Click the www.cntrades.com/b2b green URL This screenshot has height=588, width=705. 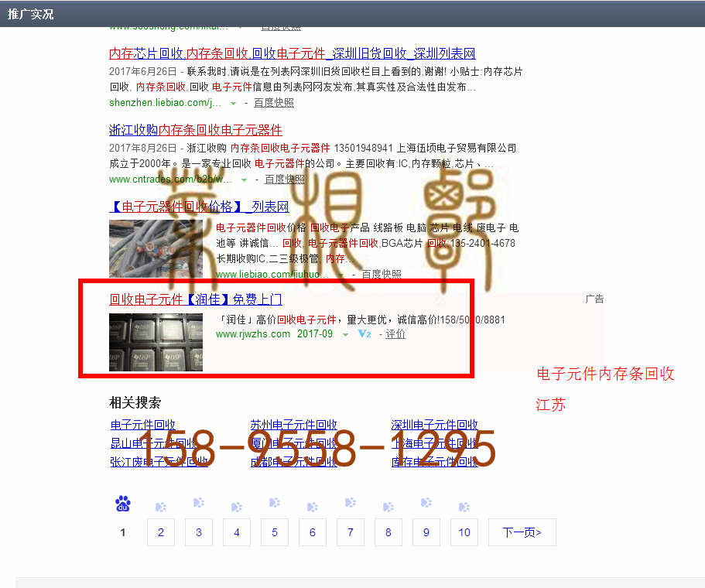pyautogui.click(x=170, y=179)
